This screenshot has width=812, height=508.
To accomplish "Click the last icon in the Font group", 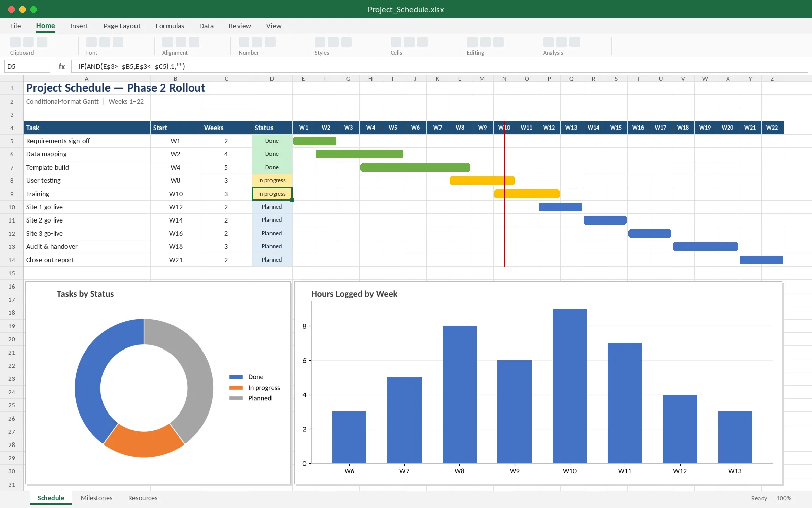I will pyautogui.click(x=118, y=42).
